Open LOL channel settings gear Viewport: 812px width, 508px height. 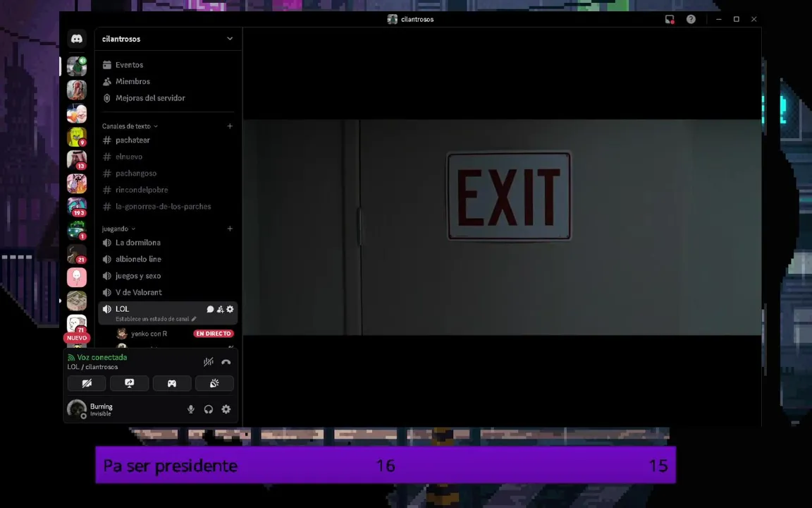(230, 309)
